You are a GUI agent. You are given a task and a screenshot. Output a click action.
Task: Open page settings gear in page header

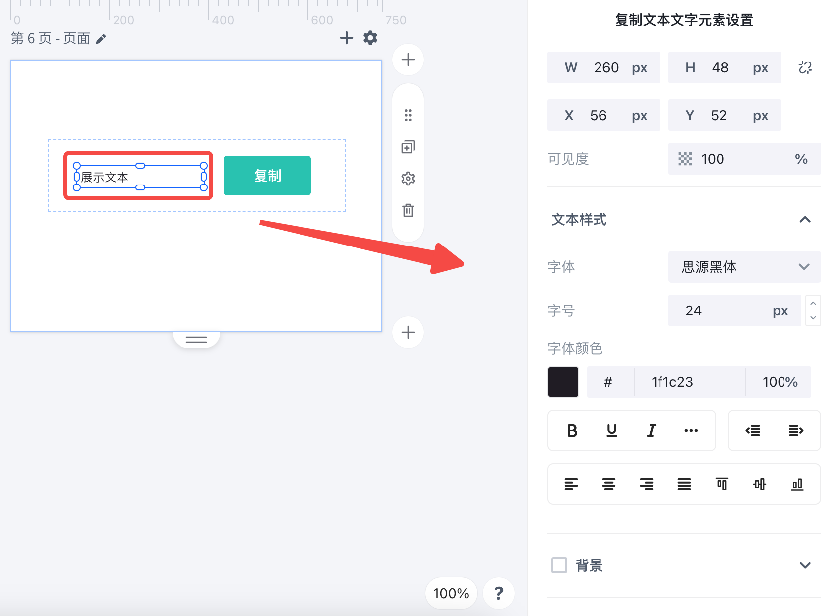[x=370, y=38]
